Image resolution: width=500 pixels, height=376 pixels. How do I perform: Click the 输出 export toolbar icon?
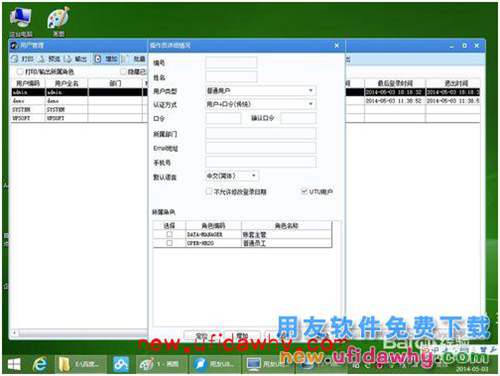(x=68, y=59)
